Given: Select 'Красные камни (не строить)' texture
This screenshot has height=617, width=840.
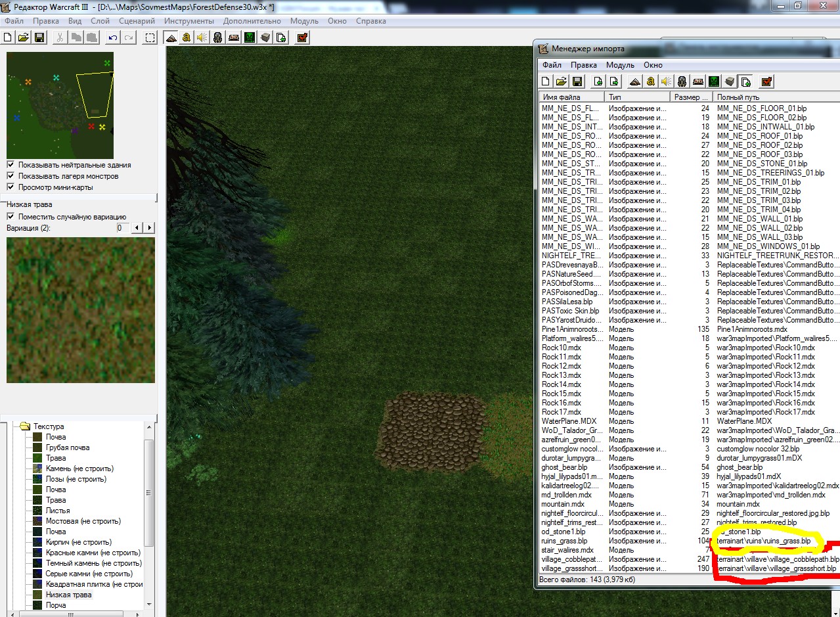Looking at the screenshot, I should click(93, 553).
